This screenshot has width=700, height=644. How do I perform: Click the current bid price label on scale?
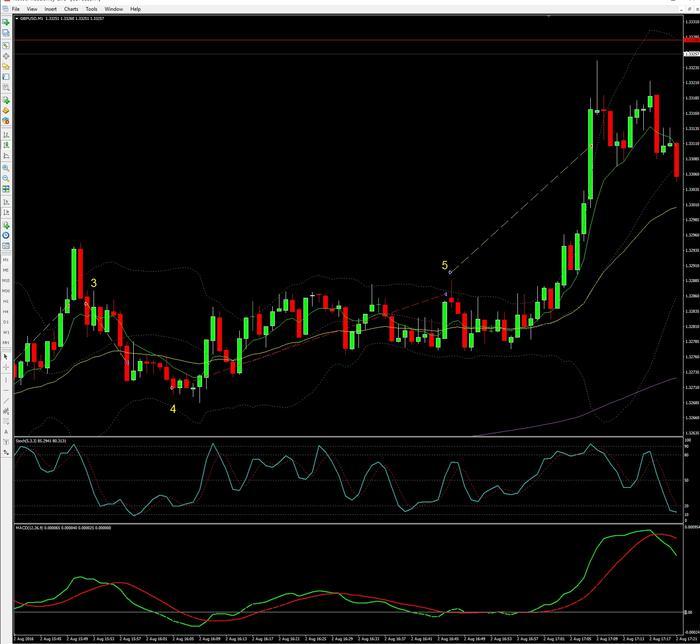[x=692, y=54]
